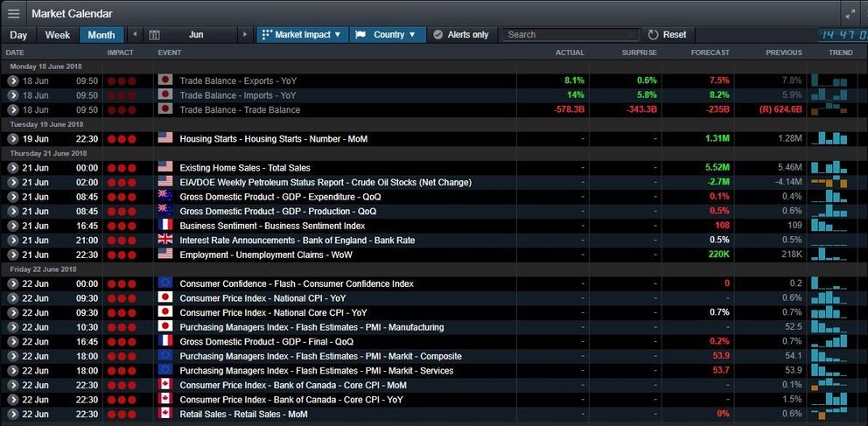Screen dimensions: 868x426
Task: Sort by the PREVIOUS column header
Action: [784, 52]
